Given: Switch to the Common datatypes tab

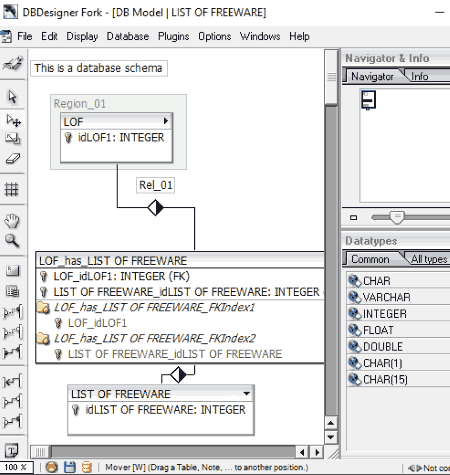Looking at the screenshot, I should click(370, 259).
